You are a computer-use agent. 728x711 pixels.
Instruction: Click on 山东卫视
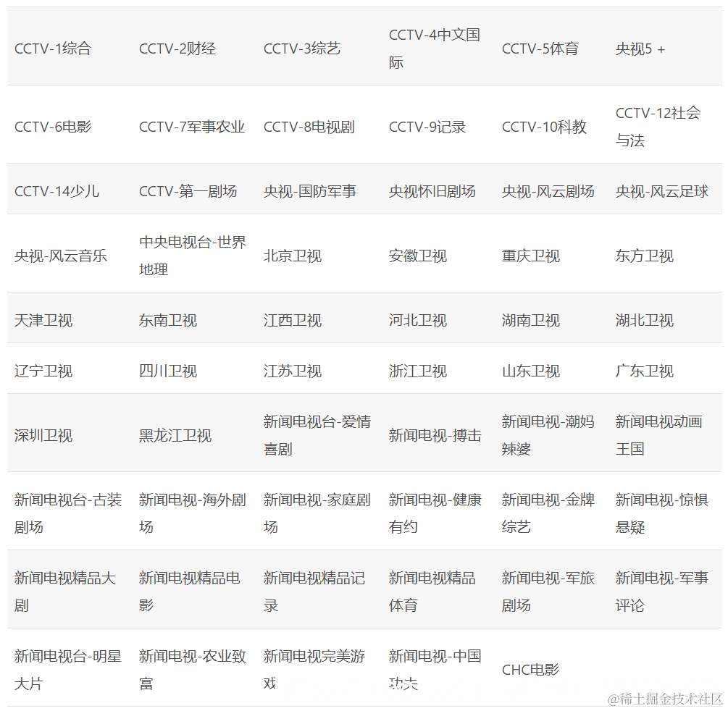(531, 371)
